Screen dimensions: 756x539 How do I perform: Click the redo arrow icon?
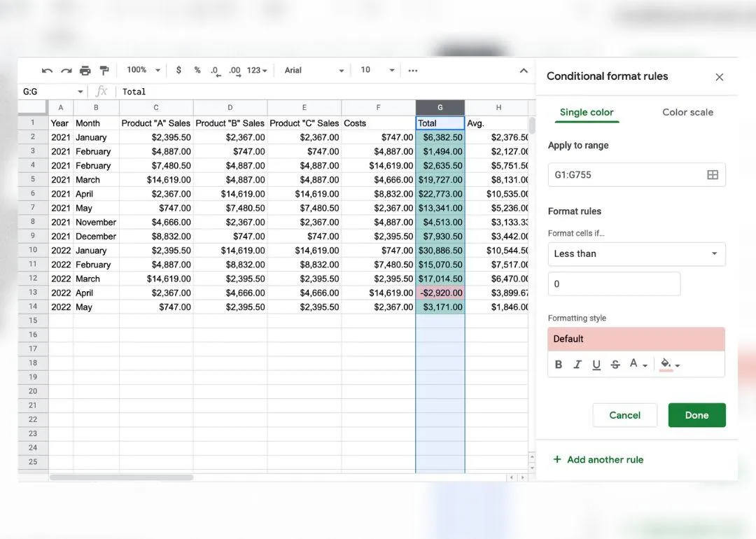click(x=66, y=71)
